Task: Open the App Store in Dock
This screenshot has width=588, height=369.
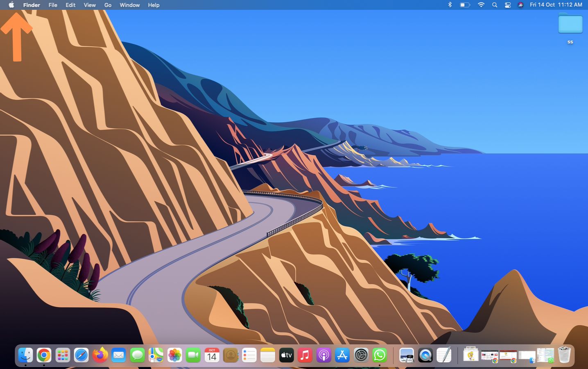Action: 342,355
